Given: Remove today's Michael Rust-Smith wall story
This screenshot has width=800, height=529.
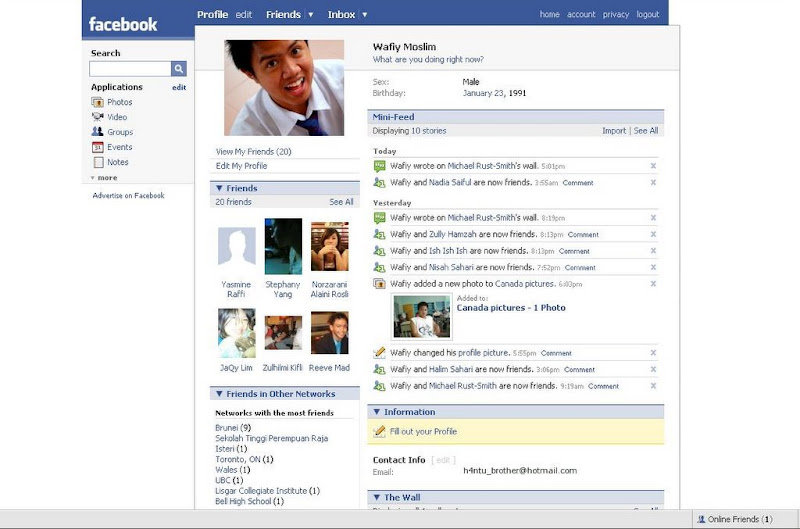Looking at the screenshot, I should (x=653, y=166).
